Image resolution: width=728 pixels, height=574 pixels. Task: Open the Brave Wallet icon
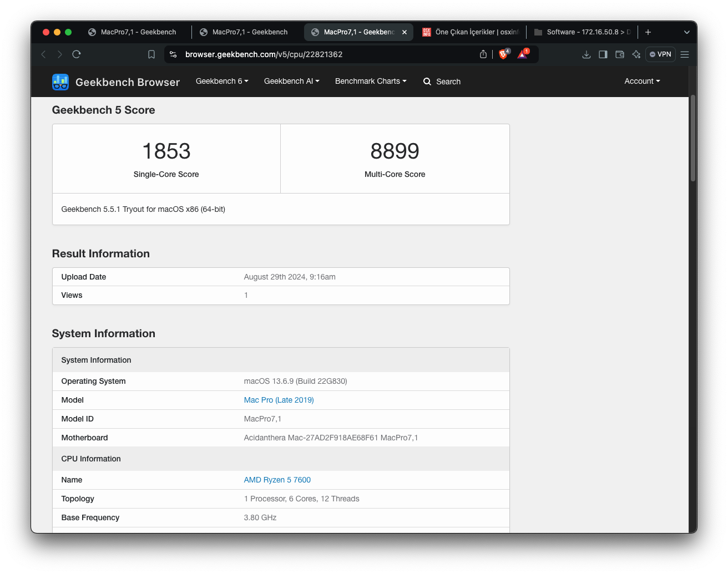[620, 54]
